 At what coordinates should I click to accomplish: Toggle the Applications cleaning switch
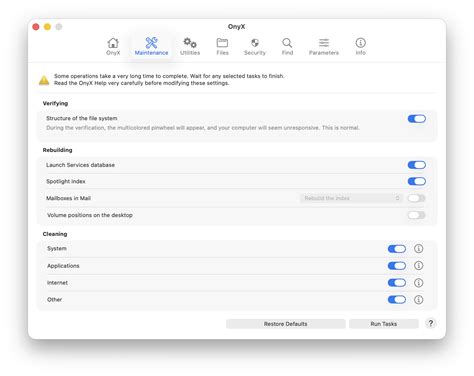[397, 266]
